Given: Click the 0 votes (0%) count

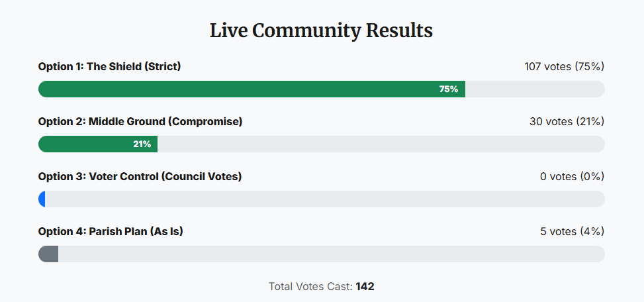Looking at the screenshot, I should 572,176.
